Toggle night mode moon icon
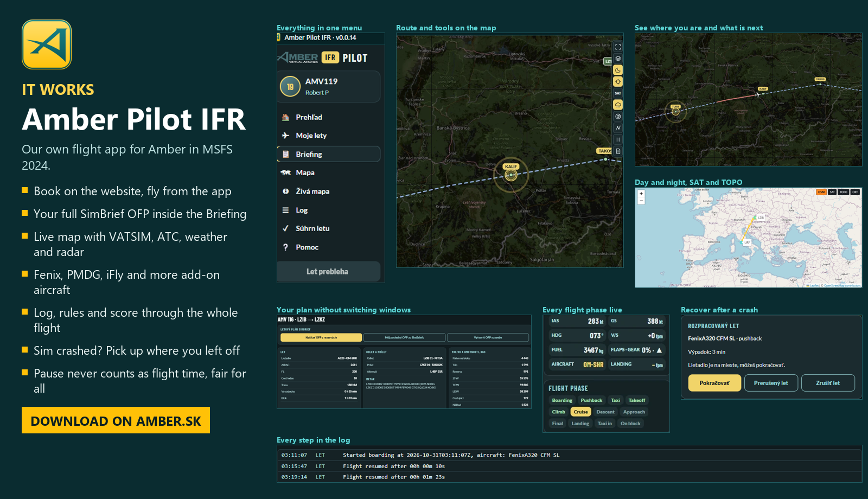868x499 pixels. 618,70
